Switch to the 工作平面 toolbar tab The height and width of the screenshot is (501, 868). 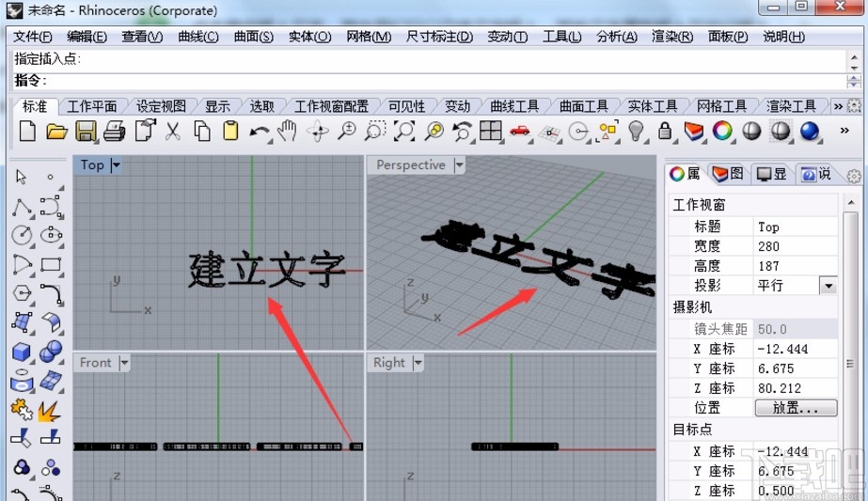click(x=92, y=106)
